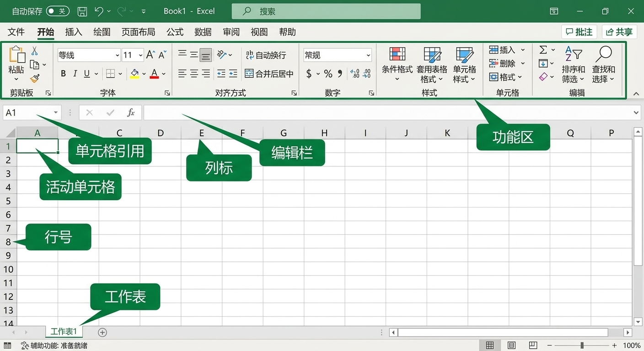The image size is (644, 351).
Task: Click the A1 name box
Action: point(32,112)
